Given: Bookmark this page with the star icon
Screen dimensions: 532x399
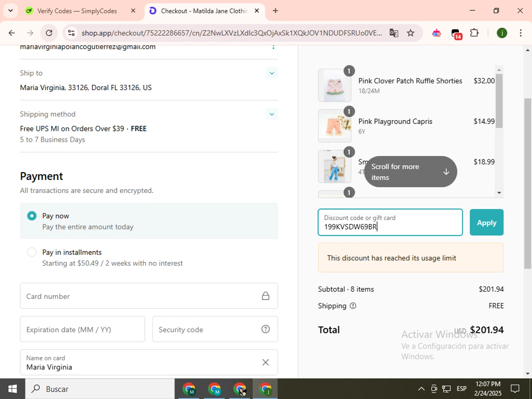Looking at the screenshot, I should click(x=410, y=33).
